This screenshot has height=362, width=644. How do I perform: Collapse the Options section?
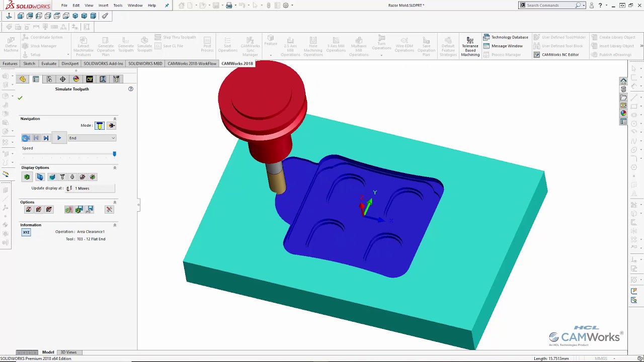click(x=115, y=202)
